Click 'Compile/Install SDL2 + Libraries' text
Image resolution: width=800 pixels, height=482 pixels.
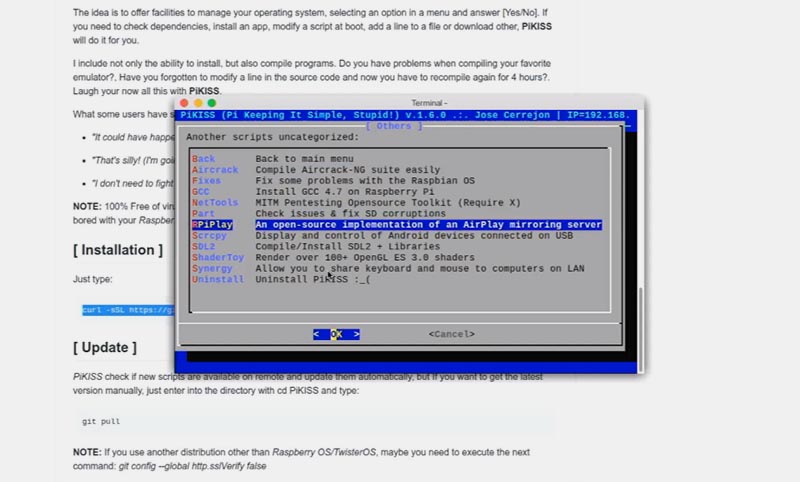(347, 246)
